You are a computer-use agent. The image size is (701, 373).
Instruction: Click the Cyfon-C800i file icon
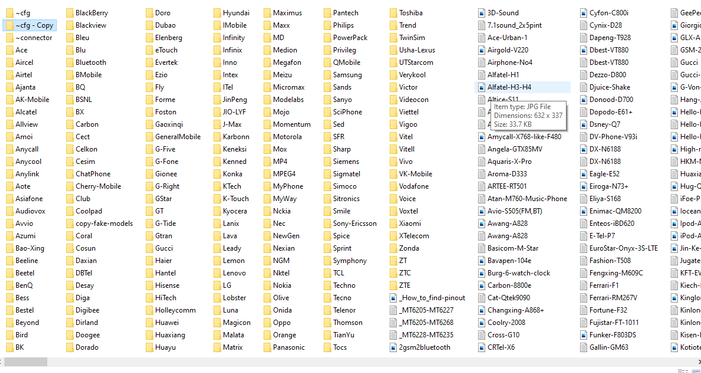(x=583, y=13)
